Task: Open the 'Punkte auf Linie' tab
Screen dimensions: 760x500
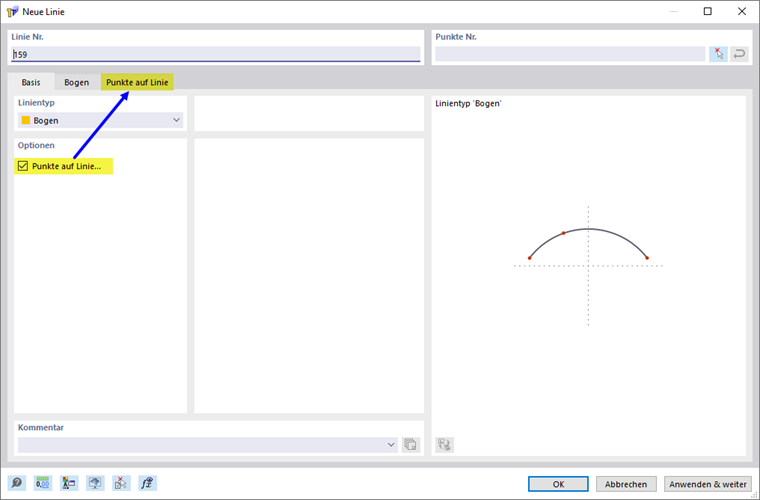Action: (137, 82)
